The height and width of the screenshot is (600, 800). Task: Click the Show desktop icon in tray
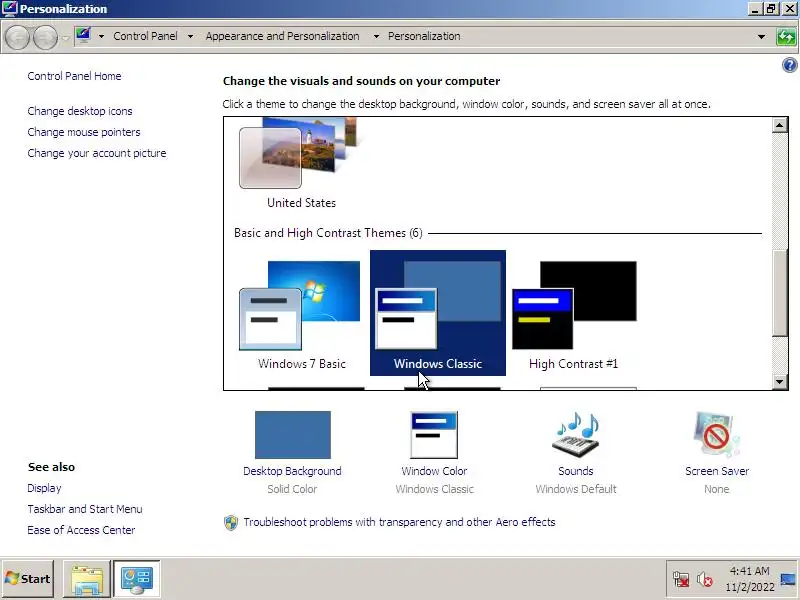click(788, 579)
